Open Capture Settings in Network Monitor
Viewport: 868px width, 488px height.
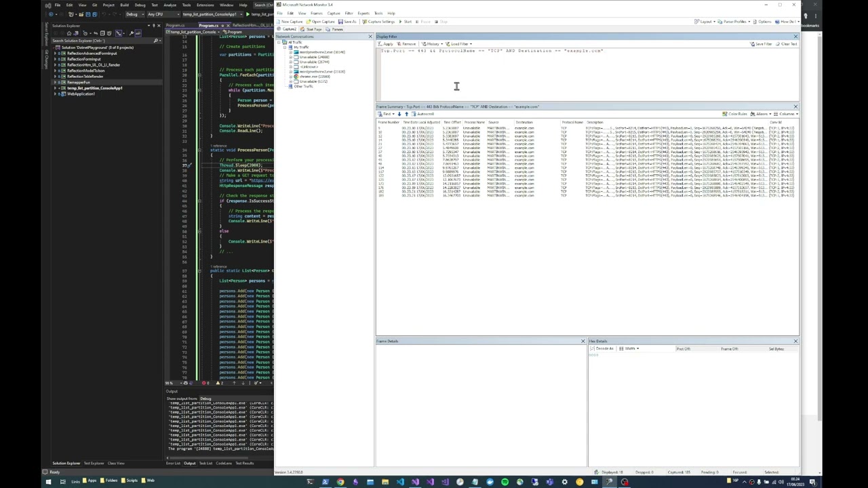coord(378,22)
